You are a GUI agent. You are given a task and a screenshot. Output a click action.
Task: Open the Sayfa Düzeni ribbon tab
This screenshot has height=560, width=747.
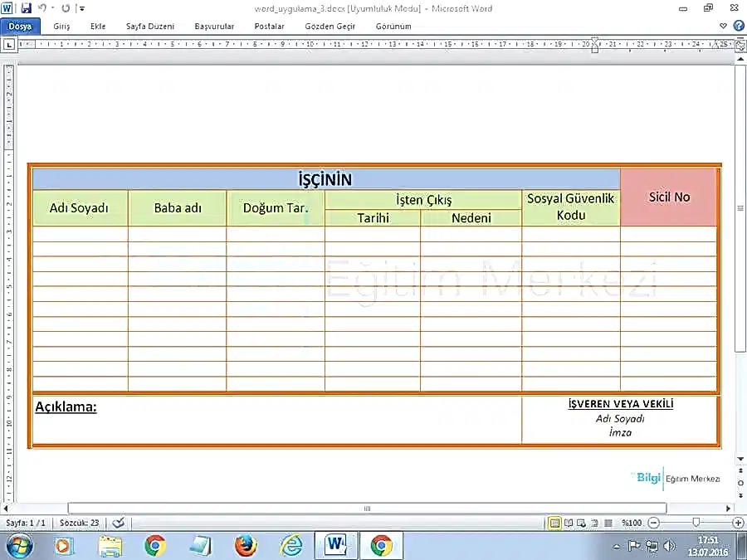point(150,26)
